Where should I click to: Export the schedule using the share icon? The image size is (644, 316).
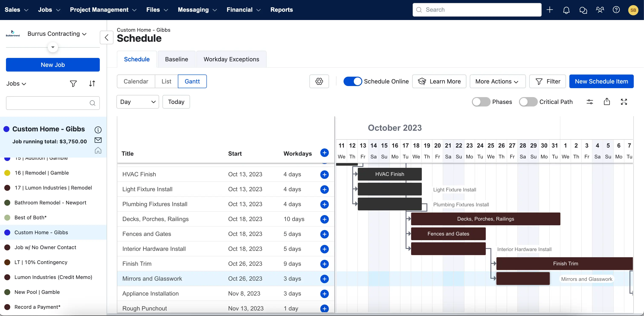coord(607,102)
